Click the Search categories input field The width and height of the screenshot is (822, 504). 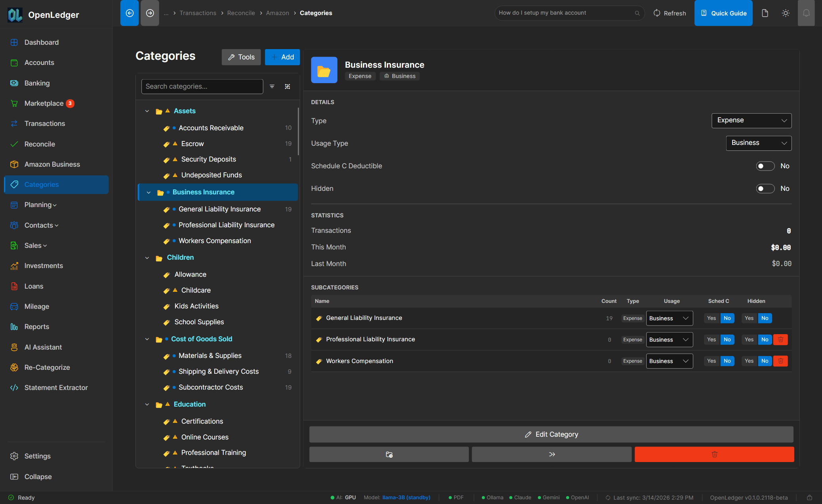(x=202, y=86)
